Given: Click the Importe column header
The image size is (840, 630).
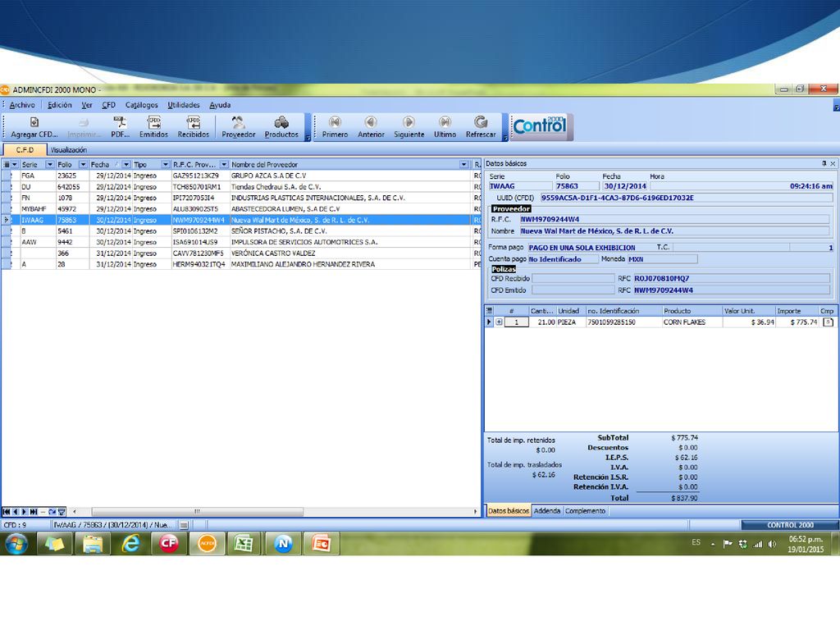Looking at the screenshot, I should pos(797,311).
